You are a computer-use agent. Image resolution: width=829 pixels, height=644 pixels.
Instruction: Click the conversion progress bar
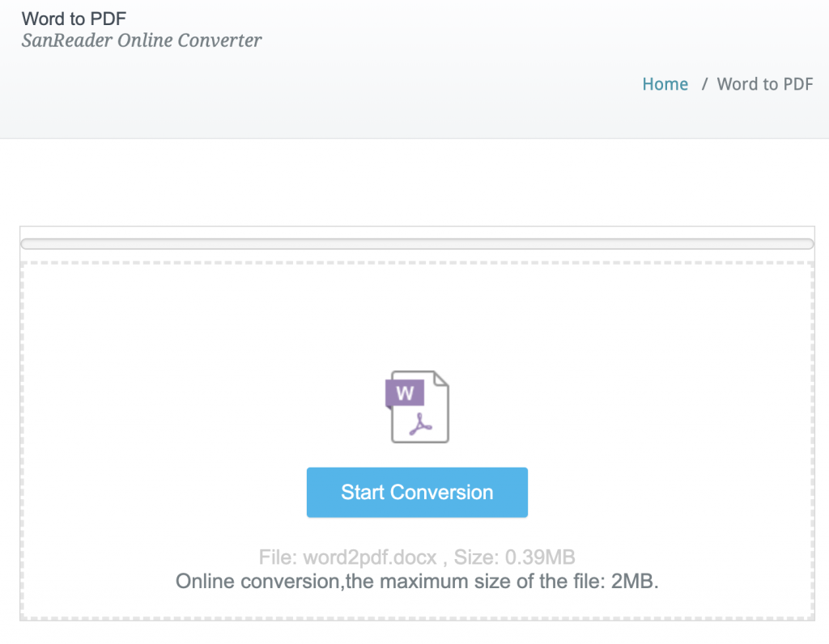pyautogui.click(x=417, y=244)
